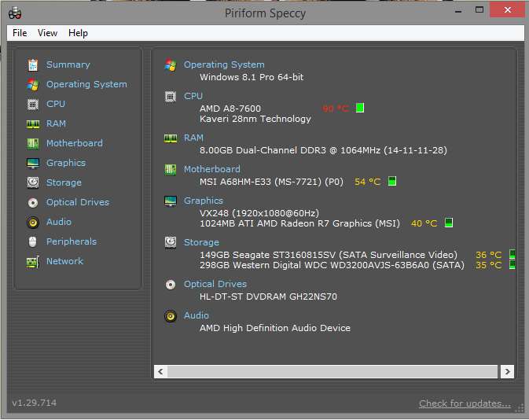529x420 pixels.
Task: Click the version number v1.29.714
Action: coord(35,403)
